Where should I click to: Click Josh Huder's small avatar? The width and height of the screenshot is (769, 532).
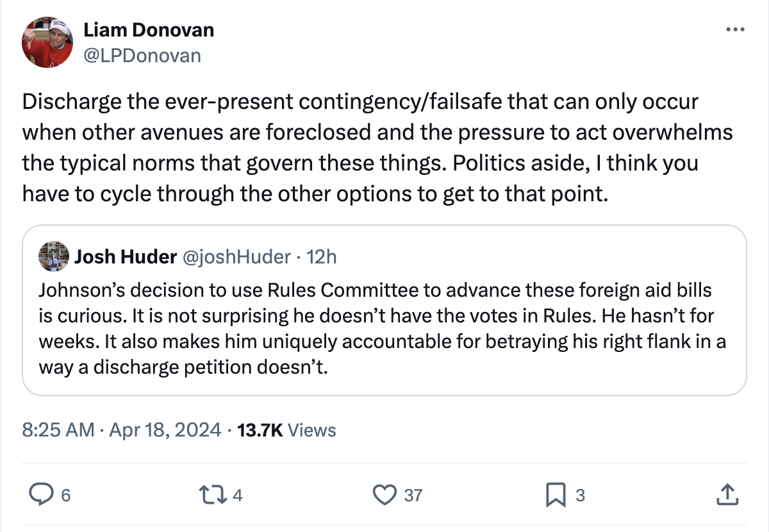point(54,257)
